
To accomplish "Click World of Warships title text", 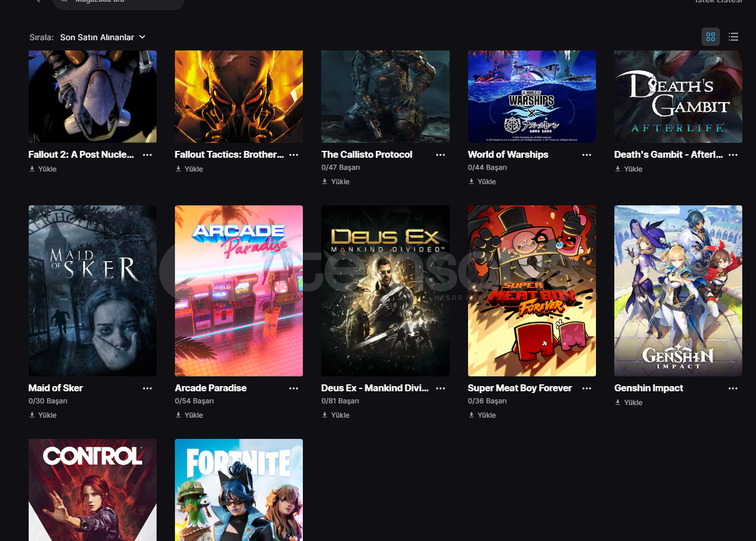I will [x=508, y=154].
